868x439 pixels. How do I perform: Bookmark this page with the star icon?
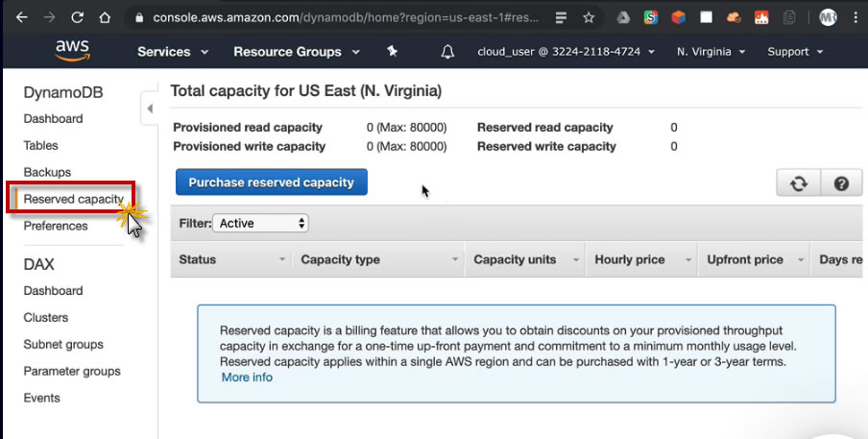click(x=589, y=17)
